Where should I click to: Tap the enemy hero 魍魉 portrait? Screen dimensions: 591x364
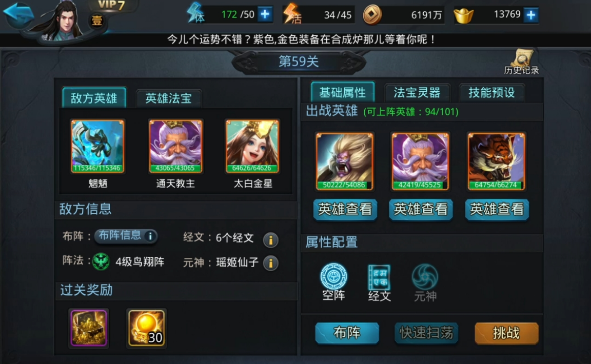[x=97, y=146]
